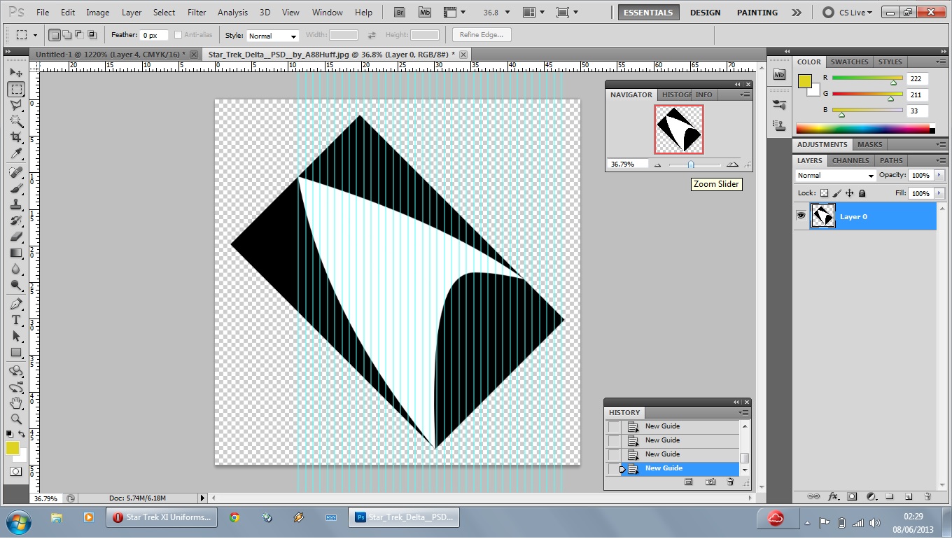Open the layer blend mode dropdown

coord(836,176)
